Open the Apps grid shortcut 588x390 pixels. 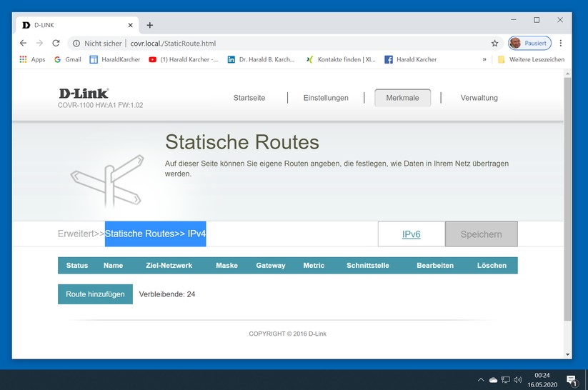[x=32, y=60]
